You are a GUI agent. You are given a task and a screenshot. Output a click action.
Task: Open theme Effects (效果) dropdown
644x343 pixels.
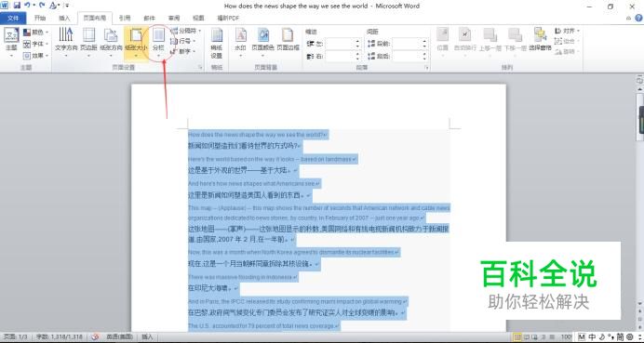(35, 56)
